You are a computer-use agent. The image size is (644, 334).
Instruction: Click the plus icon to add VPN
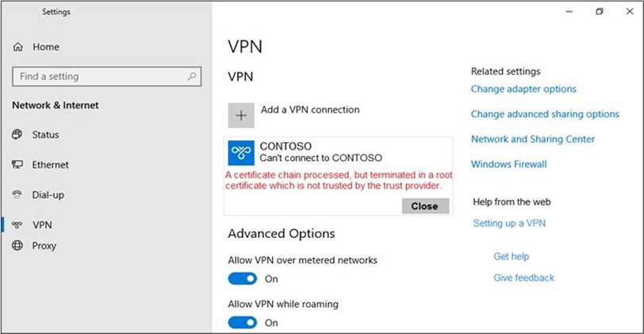tap(241, 115)
